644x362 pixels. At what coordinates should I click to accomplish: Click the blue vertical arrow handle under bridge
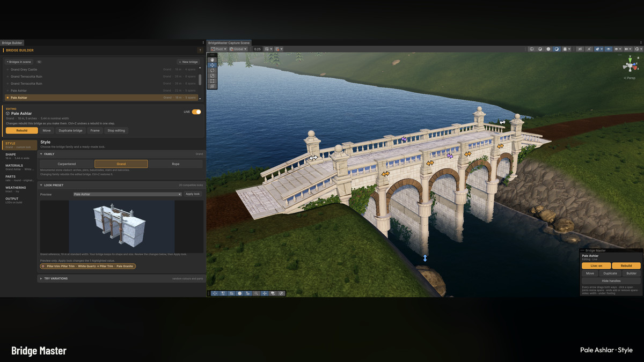coord(425,258)
